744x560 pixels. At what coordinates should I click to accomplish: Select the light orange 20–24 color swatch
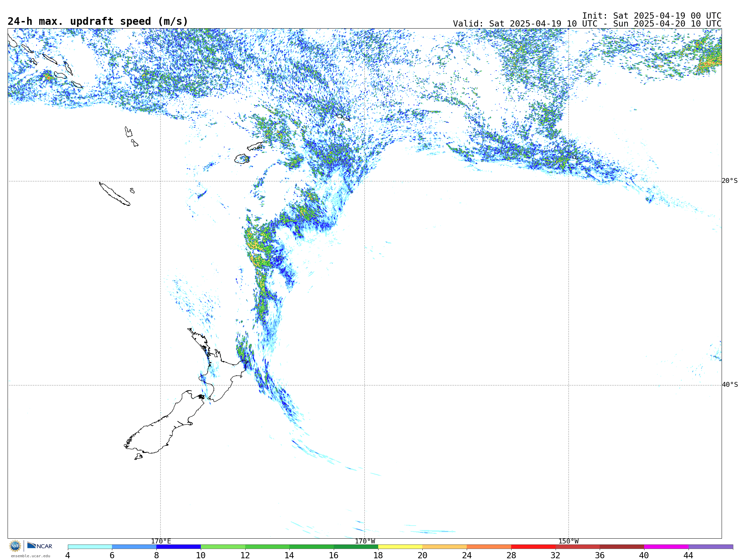click(x=445, y=547)
